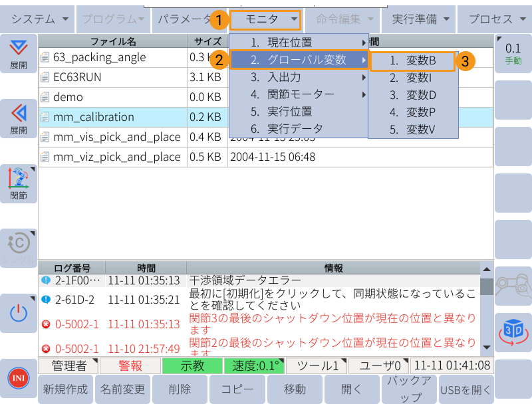532x404 pixels.
Task: Open the 実行準備 dropdown menu
Action: [x=419, y=19]
